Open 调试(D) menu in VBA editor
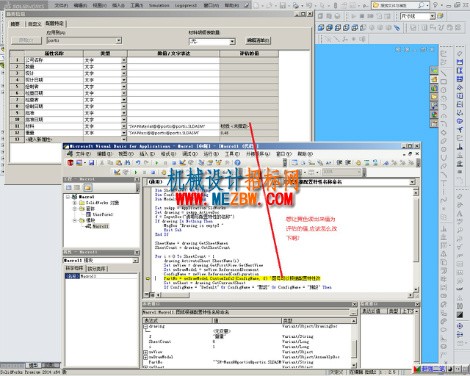This screenshot has width=470, height=376. [x=190, y=154]
